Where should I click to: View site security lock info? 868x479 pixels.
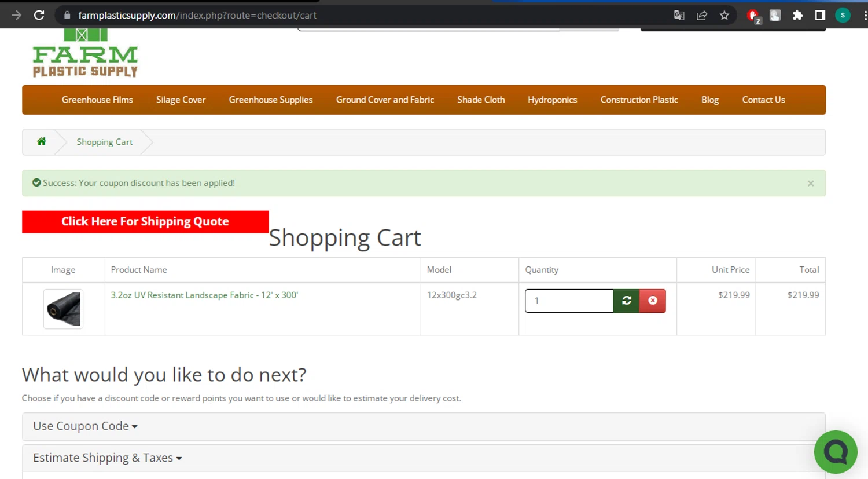point(67,16)
